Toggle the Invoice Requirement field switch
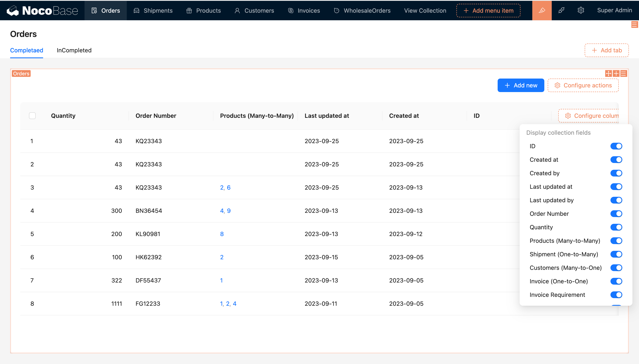639x364 pixels. pyautogui.click(x=616, y=295)
